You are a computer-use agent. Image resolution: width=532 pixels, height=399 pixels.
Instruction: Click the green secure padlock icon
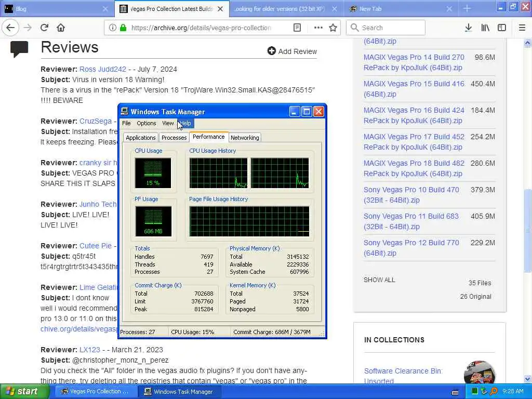123,28
